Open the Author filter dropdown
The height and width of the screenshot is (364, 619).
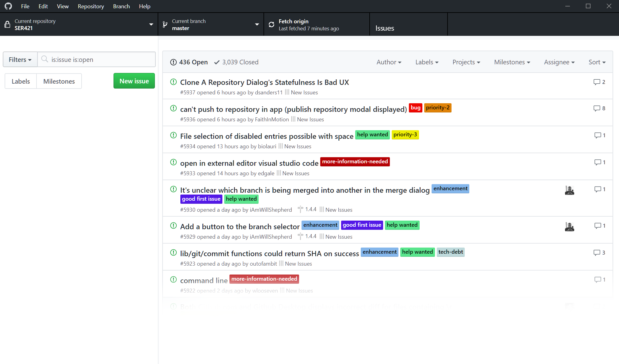pos(388,62)
